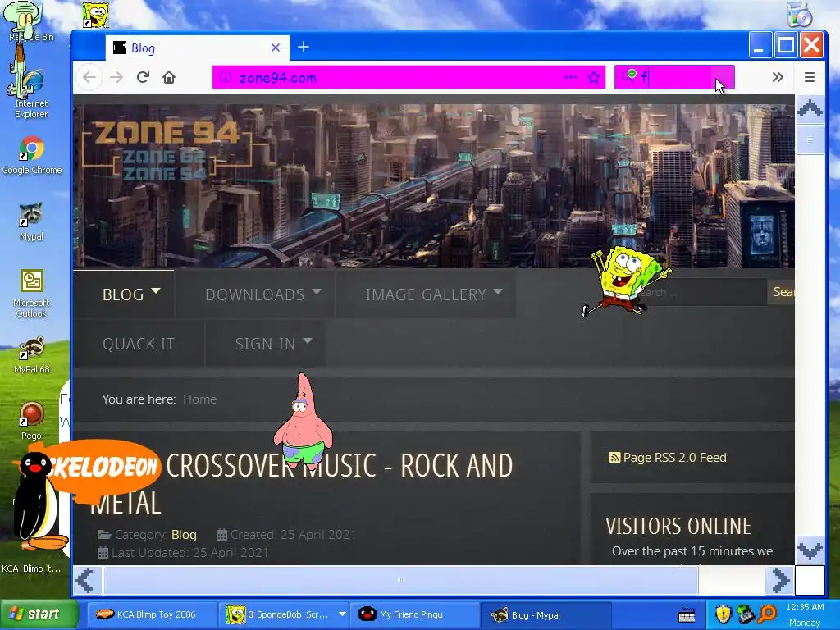This screenshot has height=630, width=840.
Task: Click the taskbar clock showing 12:35 AM
Action: [x=804, y=608]
